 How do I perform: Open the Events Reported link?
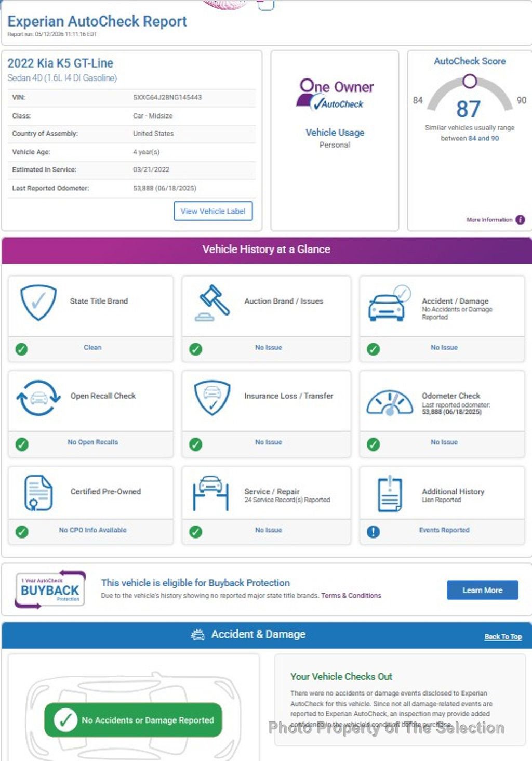[444, 530]
